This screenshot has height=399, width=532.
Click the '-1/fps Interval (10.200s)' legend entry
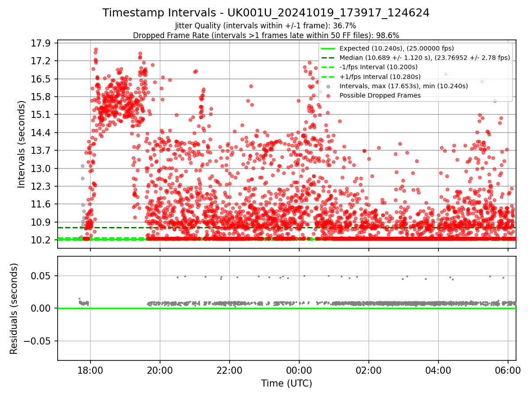[379, 67]
